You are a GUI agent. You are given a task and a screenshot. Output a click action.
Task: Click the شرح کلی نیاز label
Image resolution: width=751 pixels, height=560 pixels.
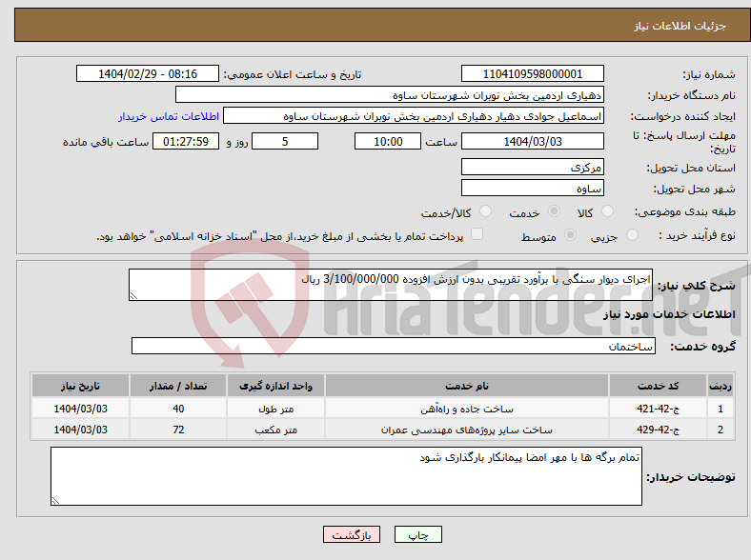pos(696,286)
